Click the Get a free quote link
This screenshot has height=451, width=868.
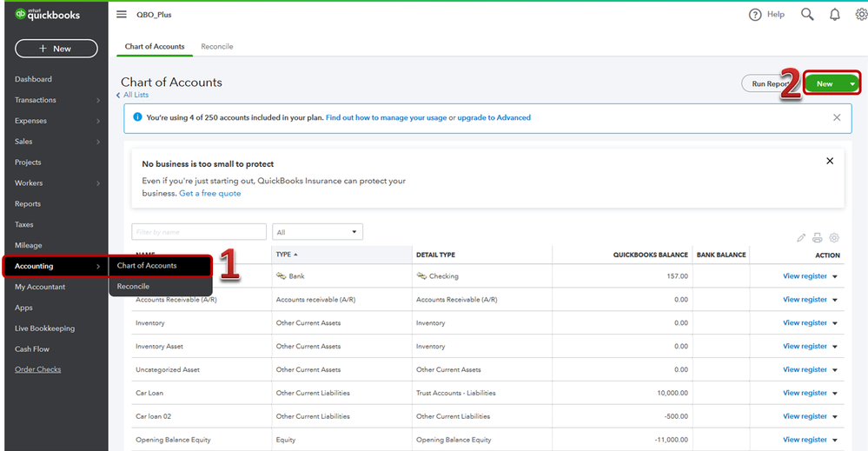(209, 193)
